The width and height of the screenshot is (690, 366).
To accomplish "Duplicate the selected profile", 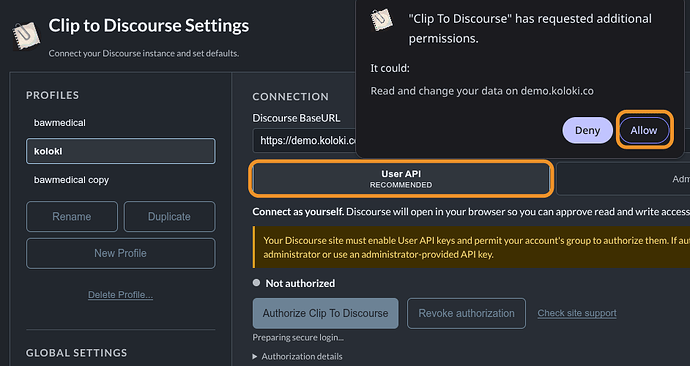I will point(169,216).
